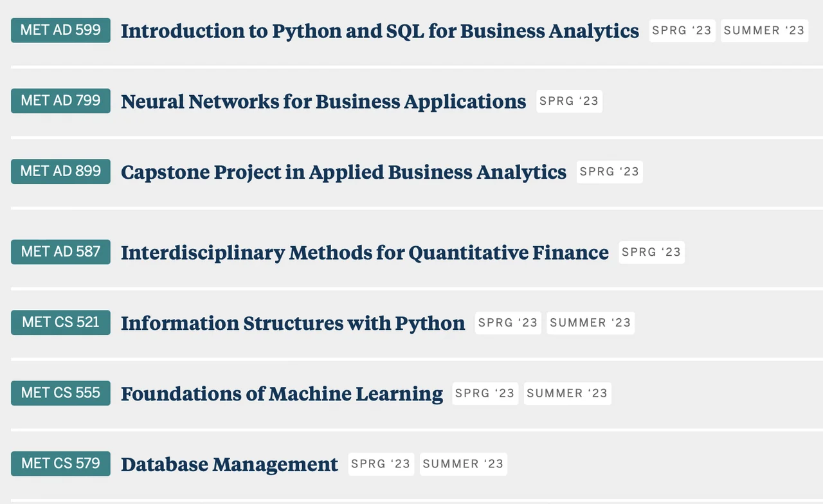Click SUMMER '23 tag beside Database Management

[463, 465]
